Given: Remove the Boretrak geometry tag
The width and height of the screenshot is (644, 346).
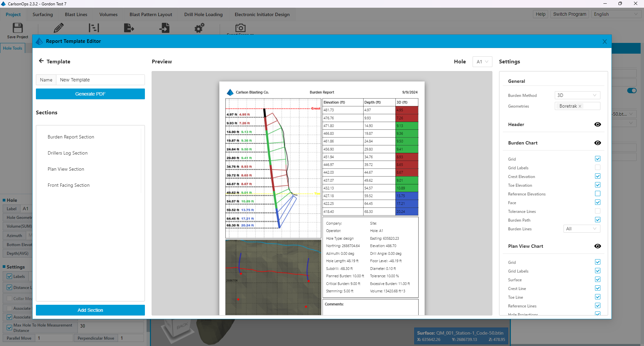Looking at the screenshot, I should coord(580,106).
